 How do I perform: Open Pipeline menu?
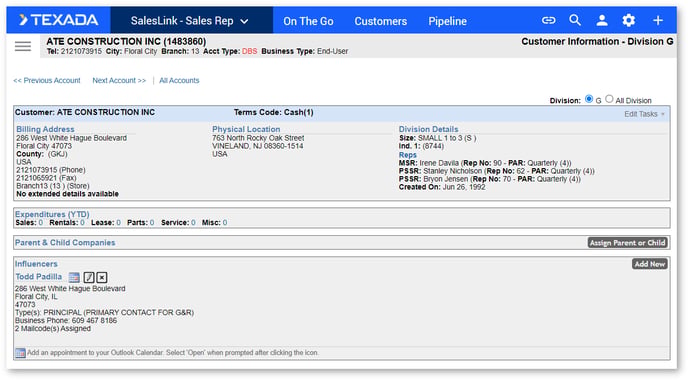click(x=447, y=21)
